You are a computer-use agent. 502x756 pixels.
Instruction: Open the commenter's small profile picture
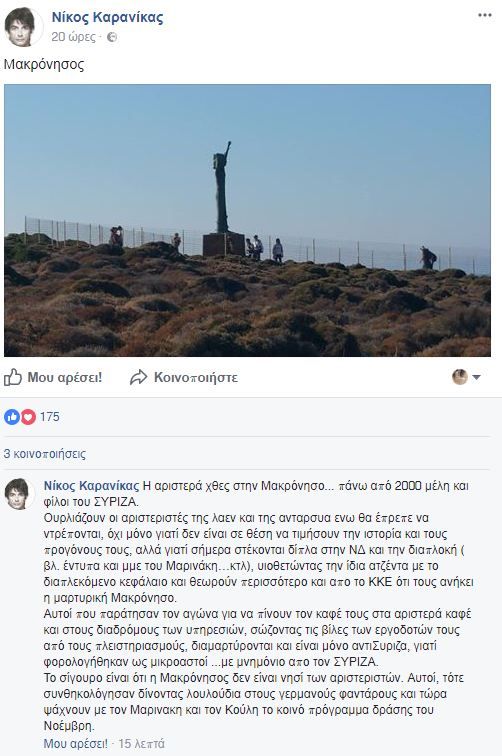pyautogui.click(x=19, y=494)
